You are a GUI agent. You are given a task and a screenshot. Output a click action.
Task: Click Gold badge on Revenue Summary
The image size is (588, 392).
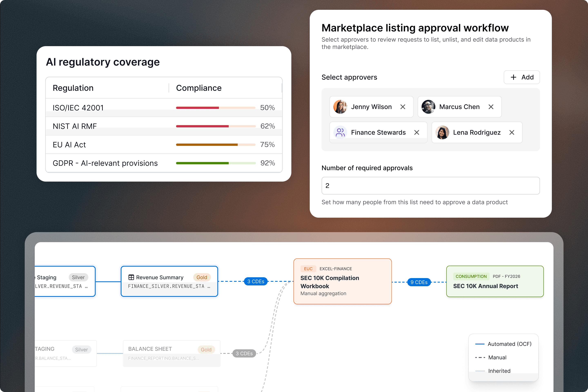(x=202, y=277)
